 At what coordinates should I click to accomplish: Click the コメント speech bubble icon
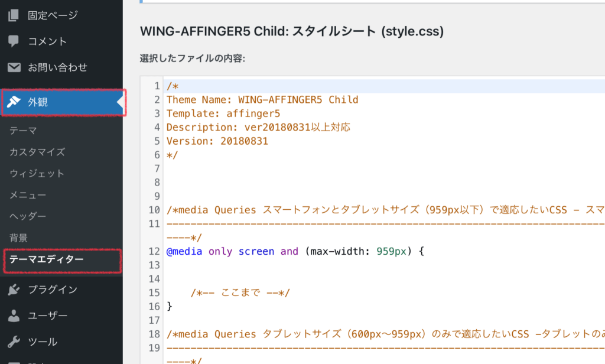click(14, 41)
